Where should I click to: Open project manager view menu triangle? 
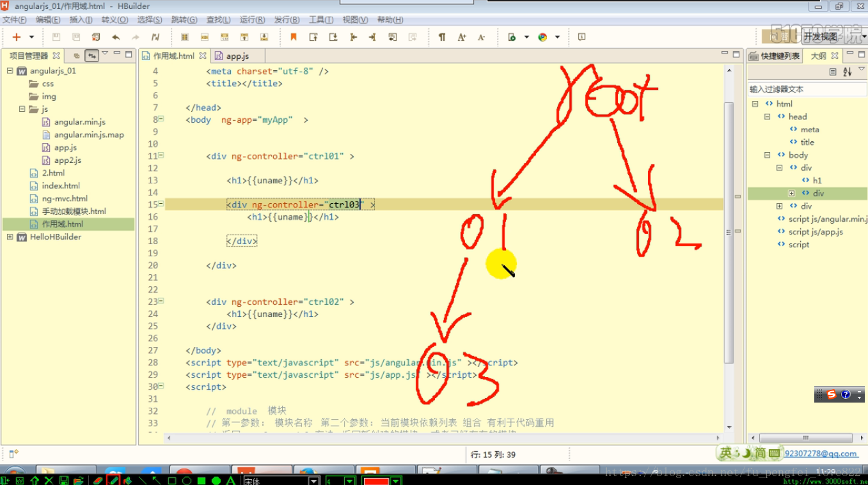pos(106,54)
